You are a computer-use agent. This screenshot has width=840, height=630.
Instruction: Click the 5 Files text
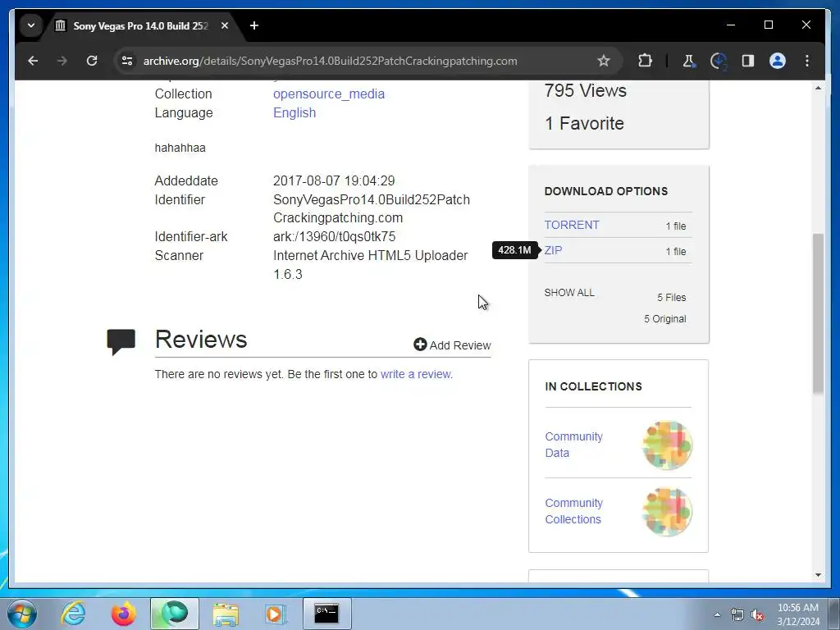(x=671, y=297)
